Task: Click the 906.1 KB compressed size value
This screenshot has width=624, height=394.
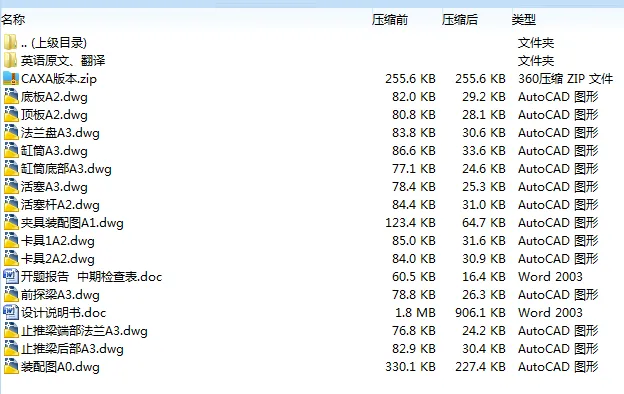Action: coord(480,312)
